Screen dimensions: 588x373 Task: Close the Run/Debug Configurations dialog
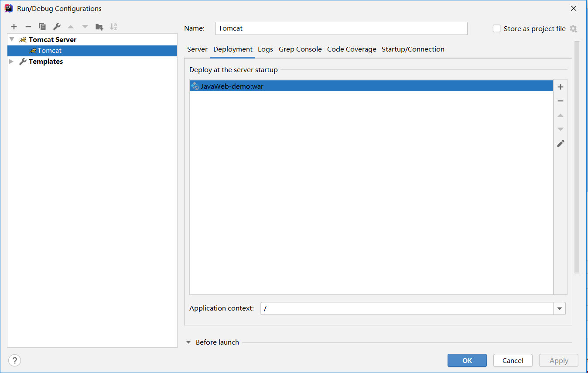pyautogui.click(x=574, y=8)
